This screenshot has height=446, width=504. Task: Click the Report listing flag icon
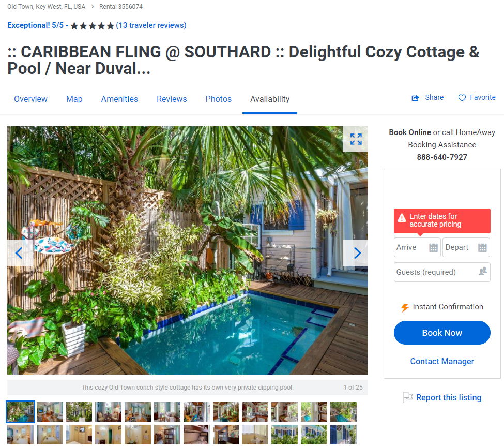[408, 397]
